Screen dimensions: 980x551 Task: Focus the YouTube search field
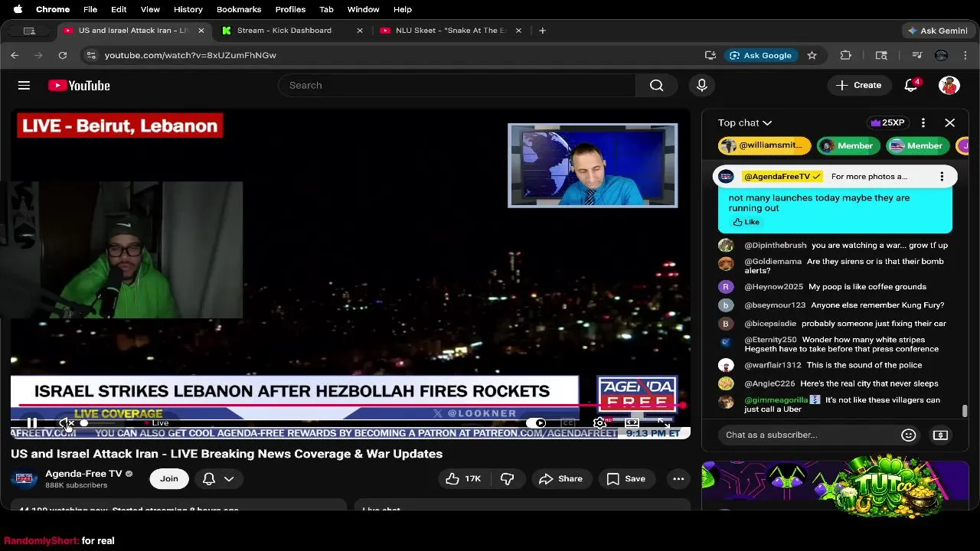(457, 86)
